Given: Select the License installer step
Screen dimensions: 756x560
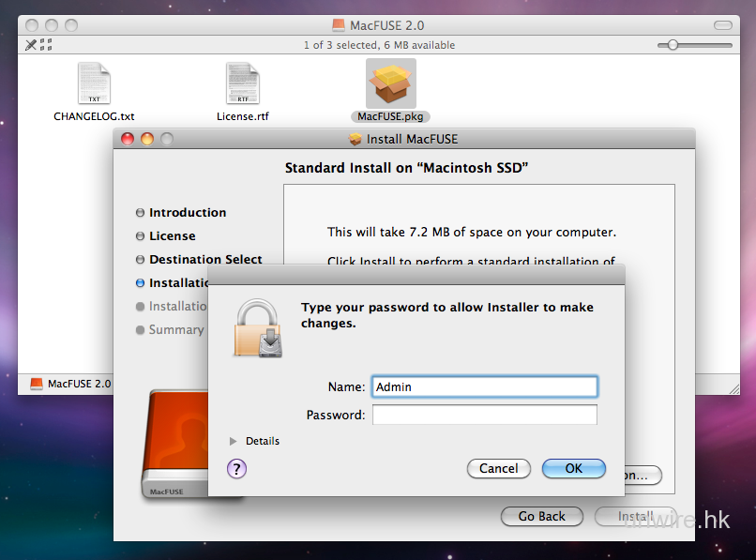Looking at the screenshot, I should coord(172,236).
